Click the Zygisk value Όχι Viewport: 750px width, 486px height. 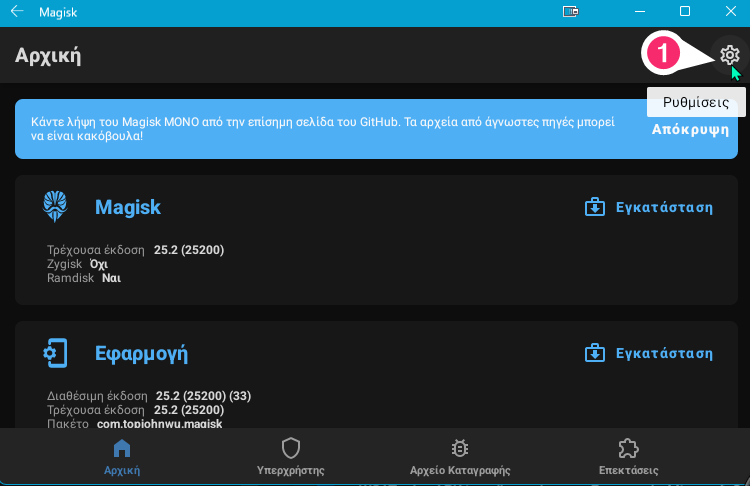pyautogui.click(x=99, y=264)
